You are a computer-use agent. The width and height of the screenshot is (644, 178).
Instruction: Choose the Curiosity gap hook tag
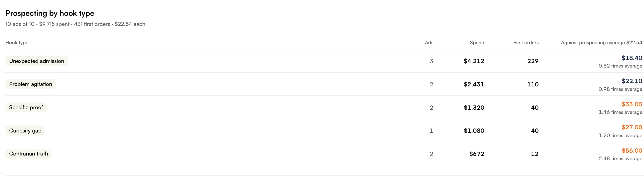pos(25,131)
